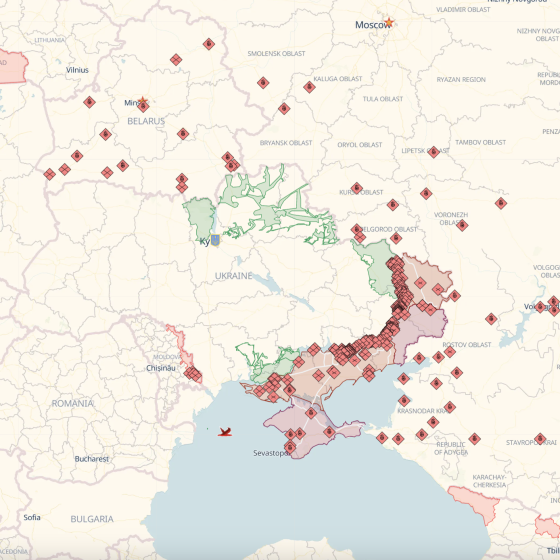Click the lone marker east of Tambov Oblast's southern border
This screenshot has height=560, width=560.
click(501, 203)
